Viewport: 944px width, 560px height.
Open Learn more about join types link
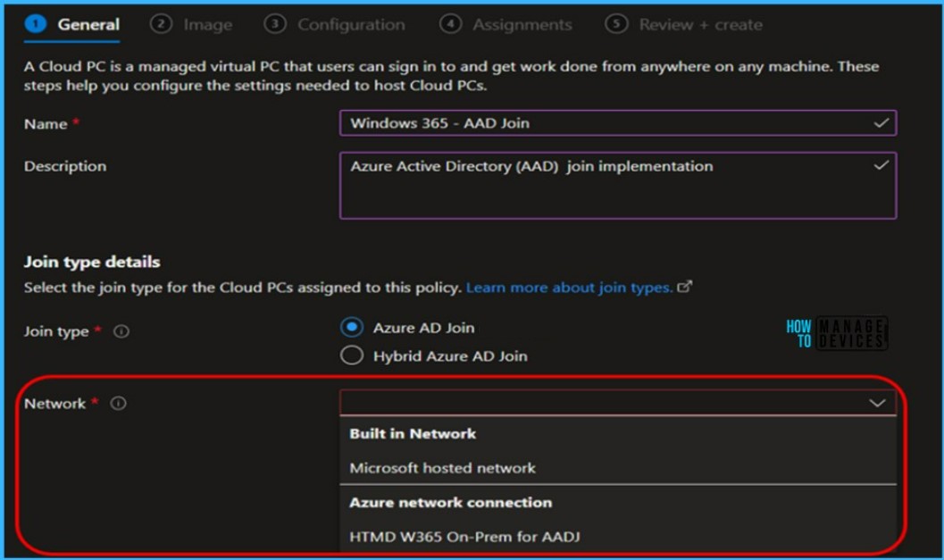tap(569, 288)
